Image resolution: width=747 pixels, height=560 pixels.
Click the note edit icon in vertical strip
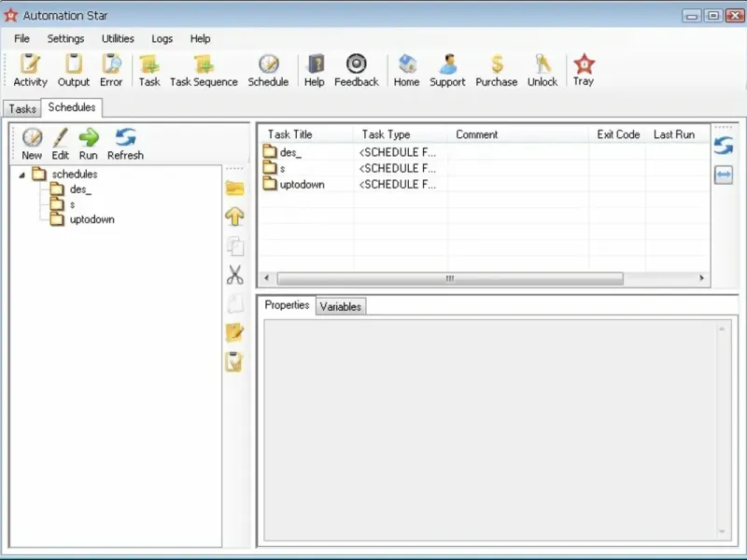[235, 332]
